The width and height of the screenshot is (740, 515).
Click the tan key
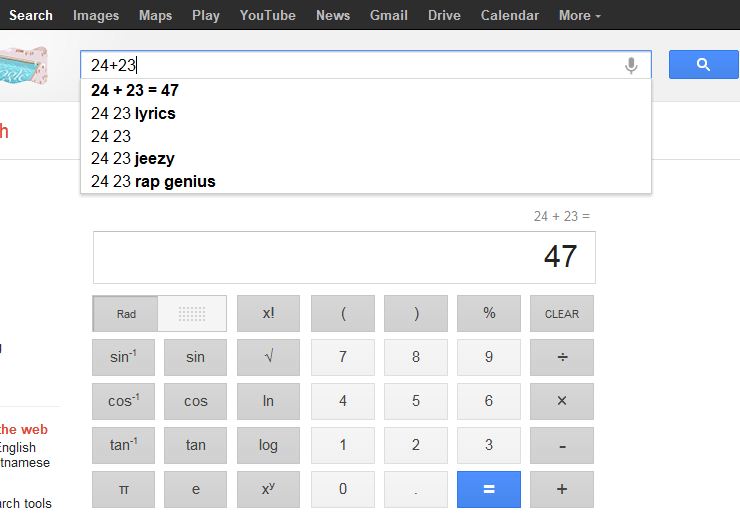pyautogui.click(x=195, y=445)
